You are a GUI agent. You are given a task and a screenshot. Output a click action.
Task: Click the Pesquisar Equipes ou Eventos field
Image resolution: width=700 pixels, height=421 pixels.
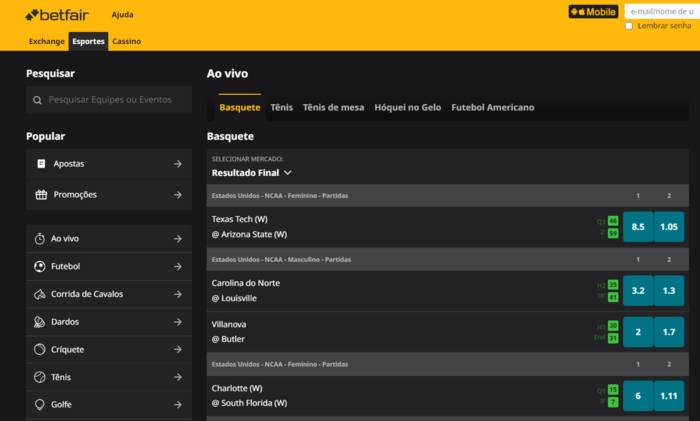point(109,100)
